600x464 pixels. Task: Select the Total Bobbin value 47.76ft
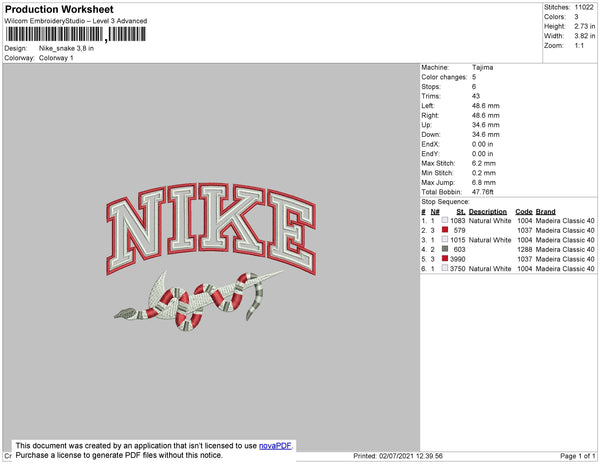[483, 192]
